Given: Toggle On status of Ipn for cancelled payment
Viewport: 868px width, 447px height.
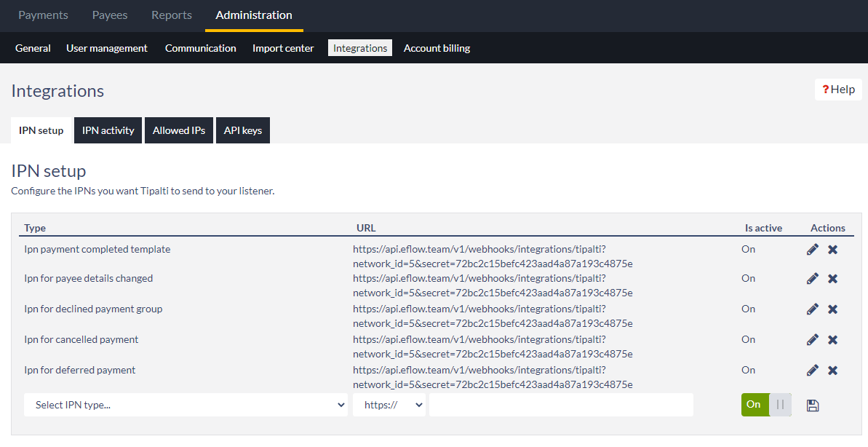Looking at the screenshot, I should pos(748,339).
